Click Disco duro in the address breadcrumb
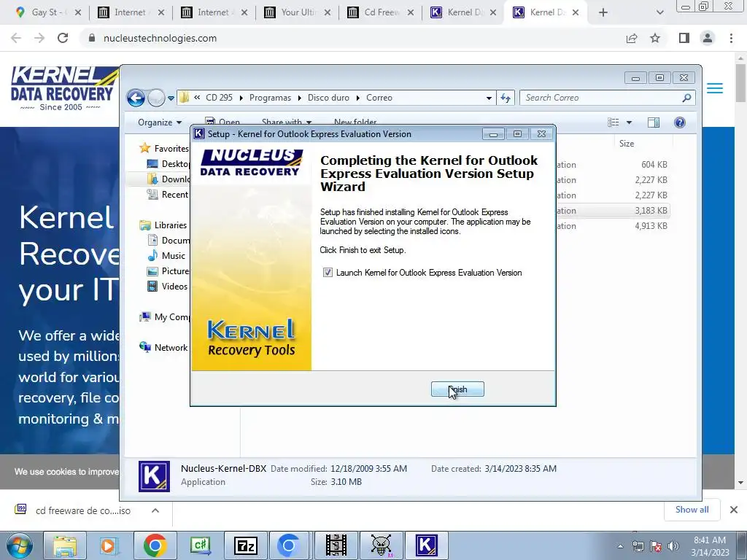Image resolution: width=747 pixels, height=560 pixels. (328, 98)
